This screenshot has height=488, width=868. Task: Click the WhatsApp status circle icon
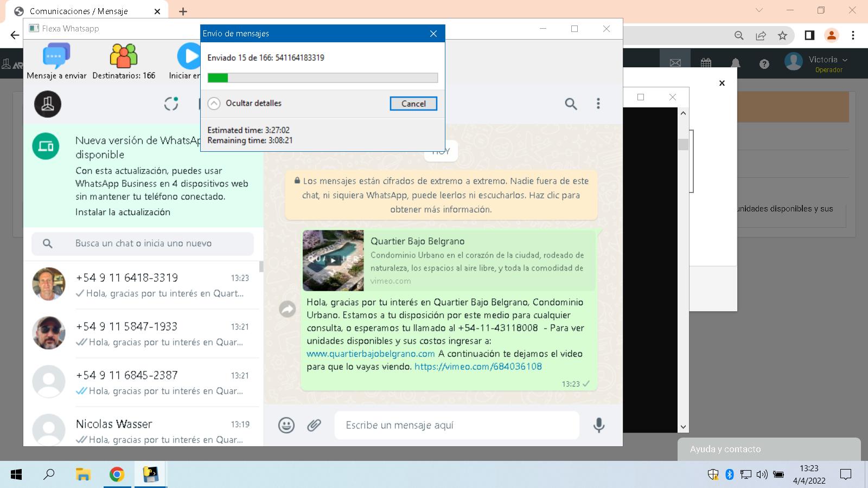coord(171,104)
